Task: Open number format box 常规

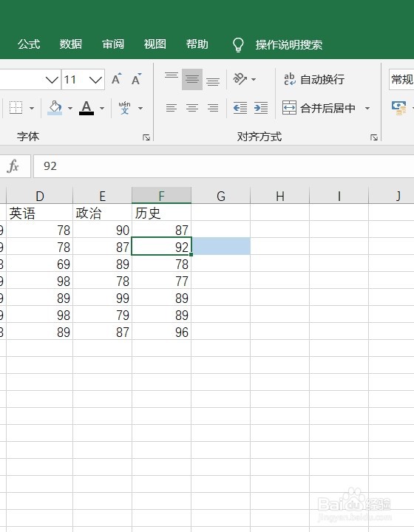Action: [401, 80]
